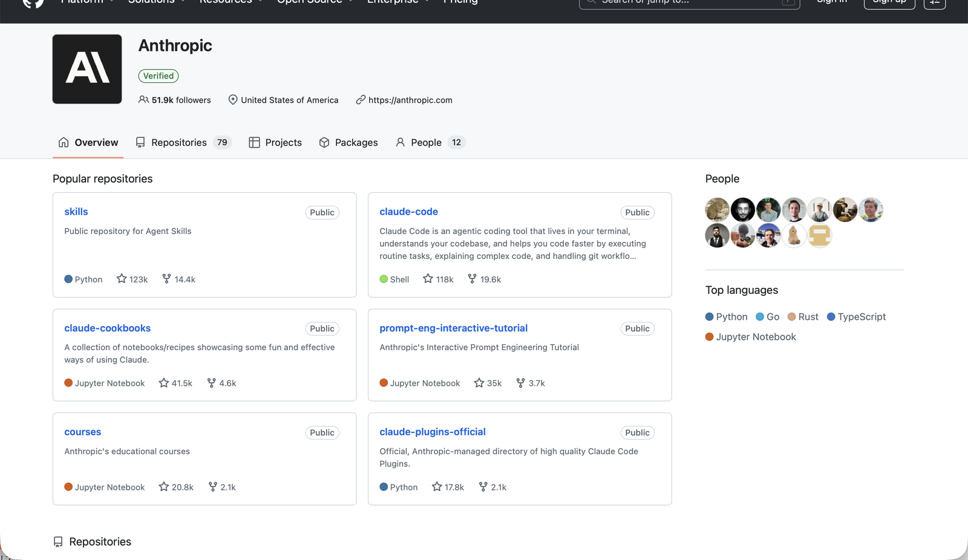Click the followers icon showing 51.9k

point(143,100)
